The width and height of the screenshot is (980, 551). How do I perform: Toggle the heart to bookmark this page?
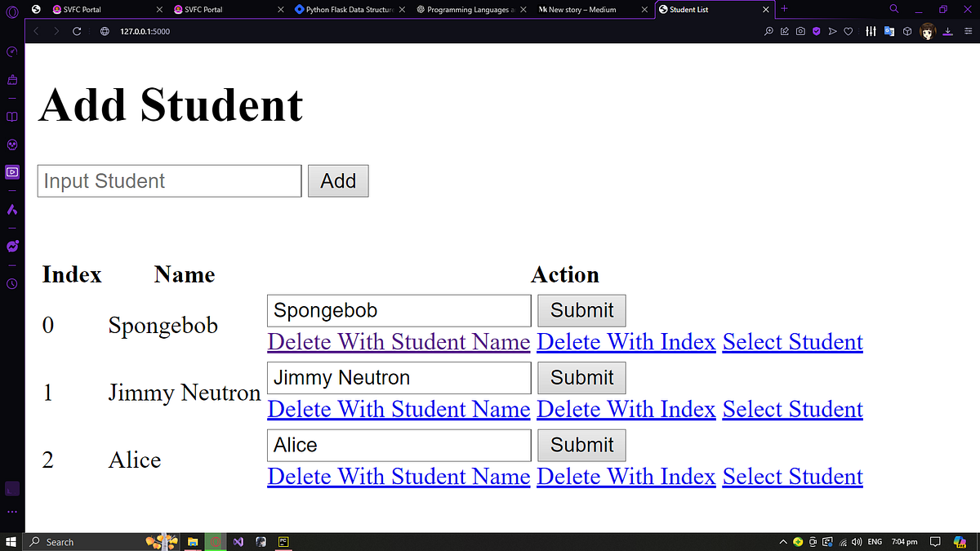click(848, 31)
